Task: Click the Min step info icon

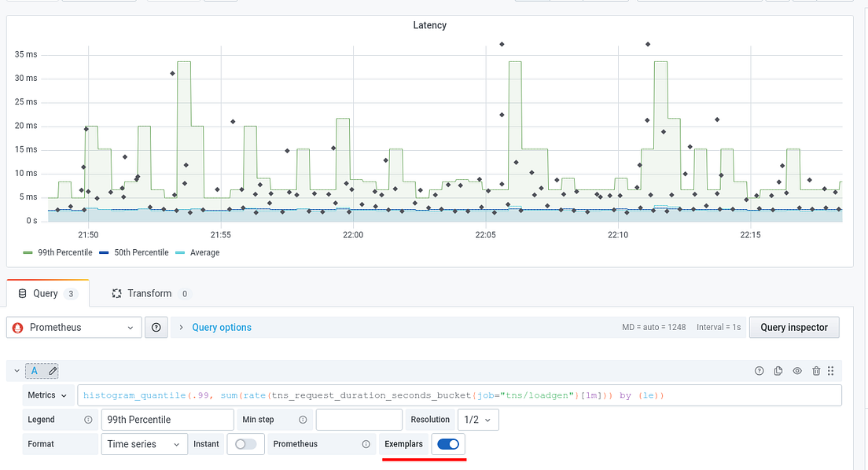Action: pyautogui.click(x=302, y=419)
